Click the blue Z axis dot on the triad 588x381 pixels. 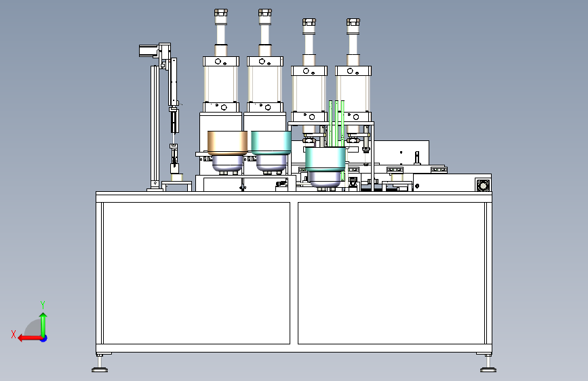point(44,338)
